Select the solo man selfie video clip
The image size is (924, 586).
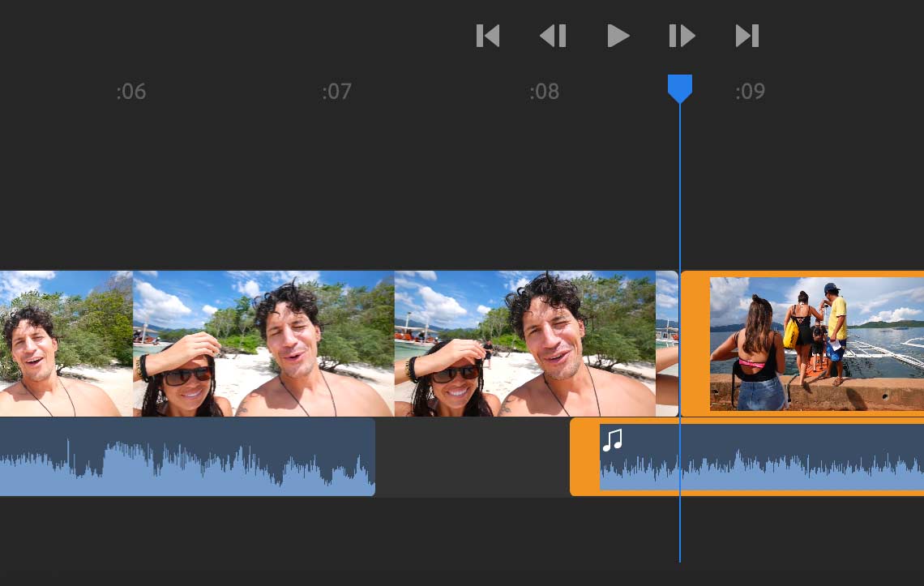66,344
